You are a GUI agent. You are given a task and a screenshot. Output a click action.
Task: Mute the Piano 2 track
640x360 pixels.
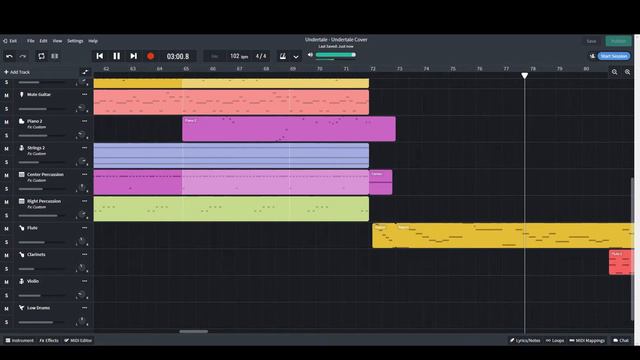tap(6, 122)
